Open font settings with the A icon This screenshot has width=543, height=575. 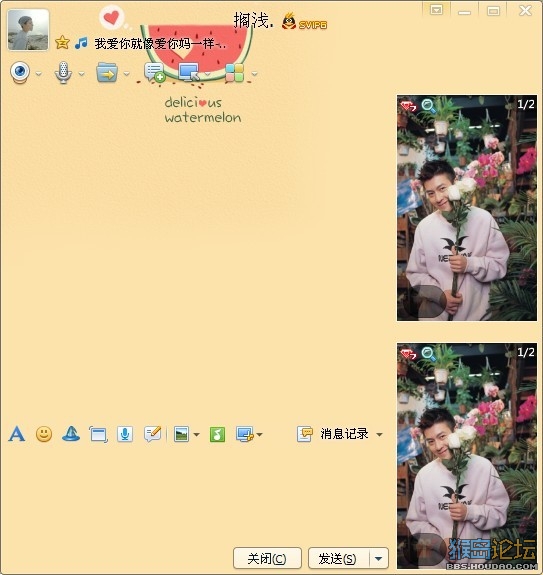tap(17, 434)
